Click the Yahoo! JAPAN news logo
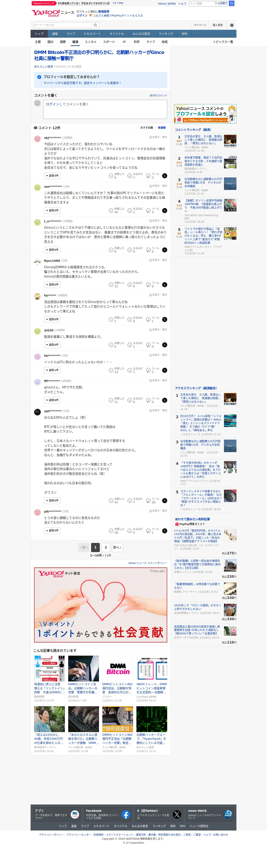 [x=53, y=14]
